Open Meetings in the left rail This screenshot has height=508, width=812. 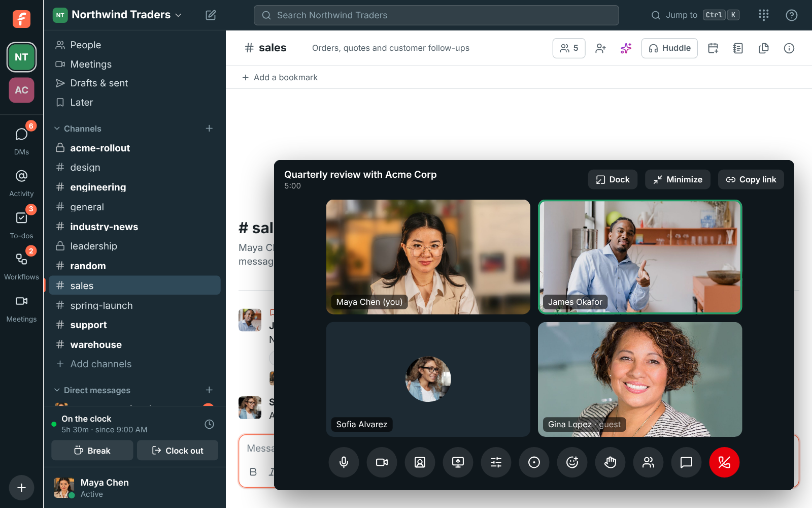[x=21, y=308]
